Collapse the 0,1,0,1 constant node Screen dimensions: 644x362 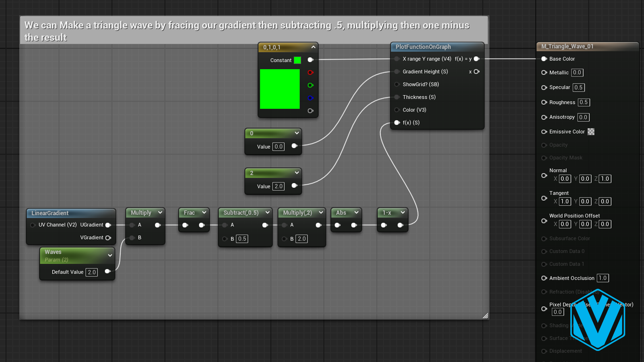pos(313,47)
